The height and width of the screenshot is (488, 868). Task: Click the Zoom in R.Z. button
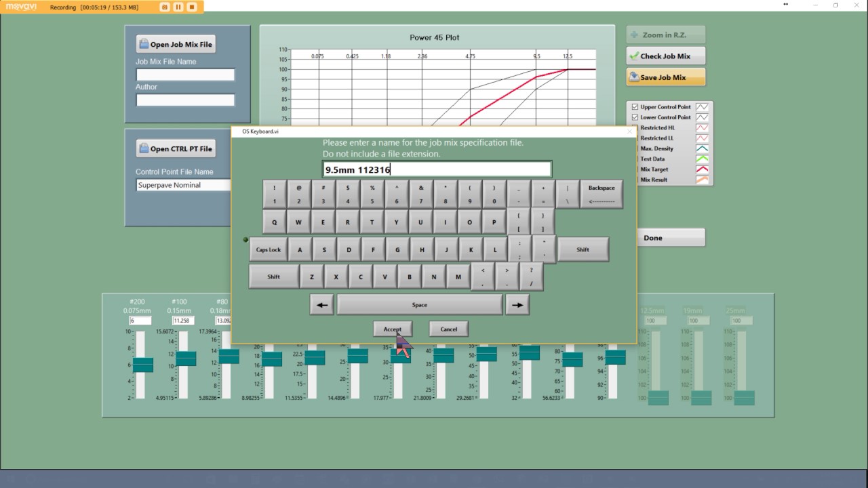[x=665, y=35]
